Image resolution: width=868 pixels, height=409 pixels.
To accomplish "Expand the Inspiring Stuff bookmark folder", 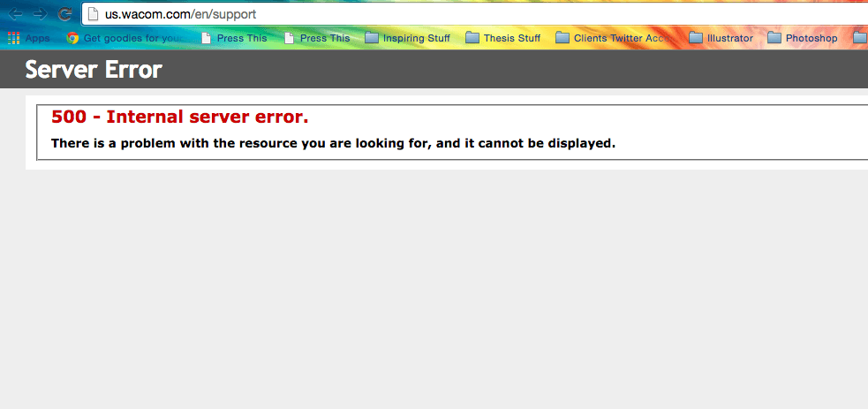I will pyautogui.click(x=407, y=38).
